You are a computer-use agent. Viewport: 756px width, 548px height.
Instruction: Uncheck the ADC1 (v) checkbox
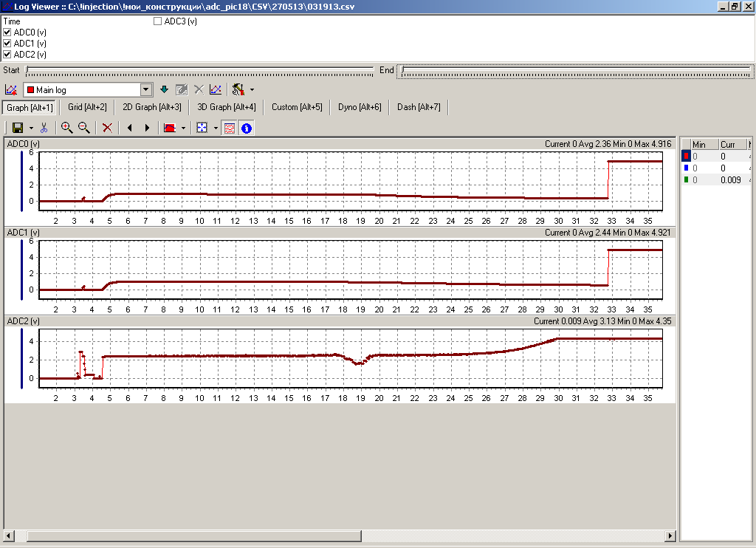click(7, 44)
